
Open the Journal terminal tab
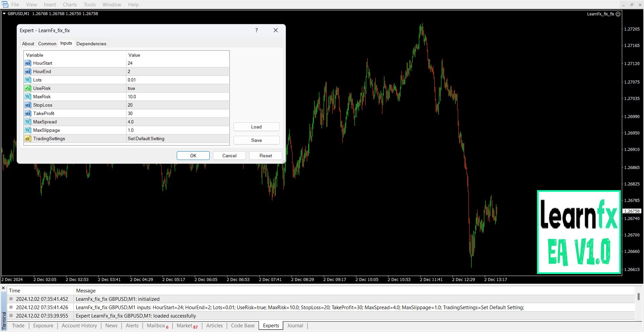(x=295, y=326)
